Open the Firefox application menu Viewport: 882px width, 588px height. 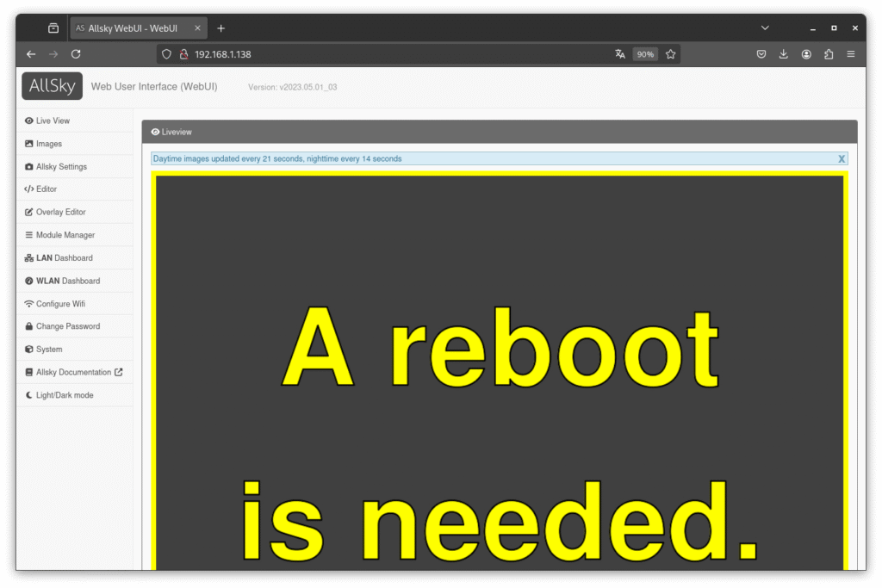[x=851, y=54]
